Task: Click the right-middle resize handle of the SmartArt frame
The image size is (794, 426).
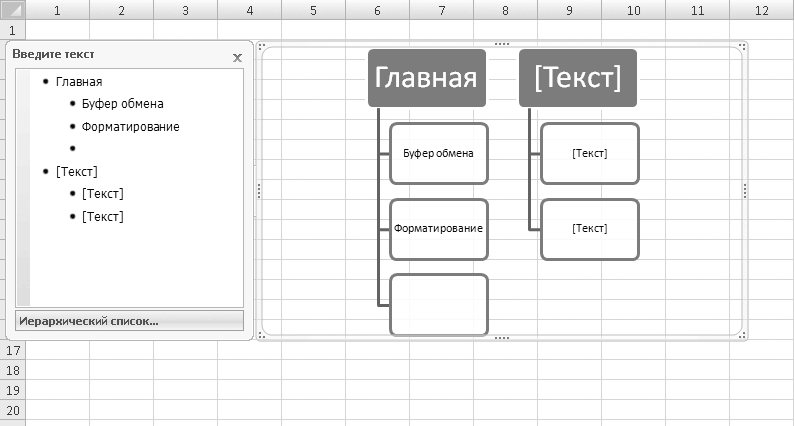Action: coord(745,191)
